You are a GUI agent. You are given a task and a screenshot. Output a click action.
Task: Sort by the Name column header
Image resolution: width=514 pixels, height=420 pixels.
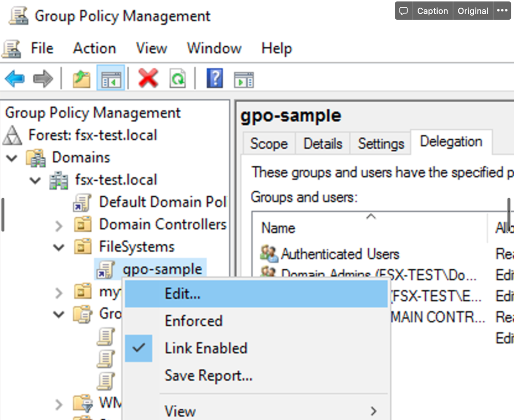click(278, 228)
